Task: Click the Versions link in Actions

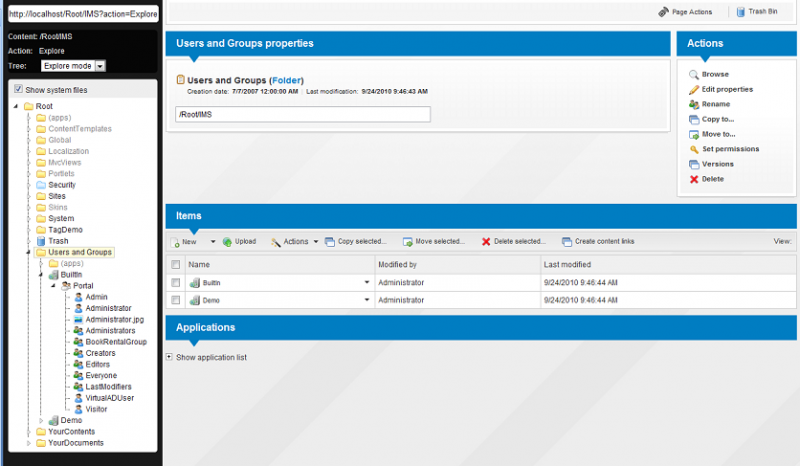Action: pos(717,164)
